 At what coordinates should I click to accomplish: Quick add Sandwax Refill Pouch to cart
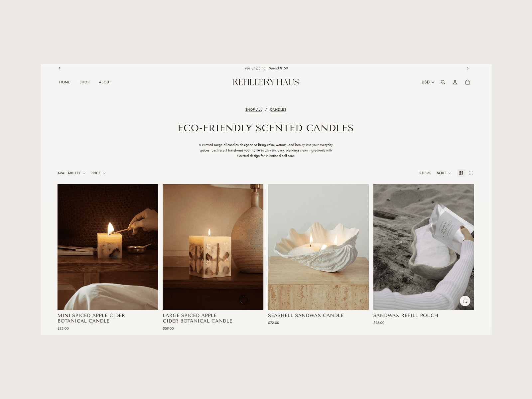pyautogui.click(x=465, y=301)
